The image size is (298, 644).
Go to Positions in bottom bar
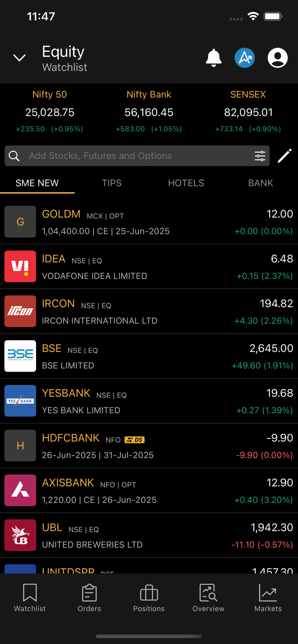[149, 598]
